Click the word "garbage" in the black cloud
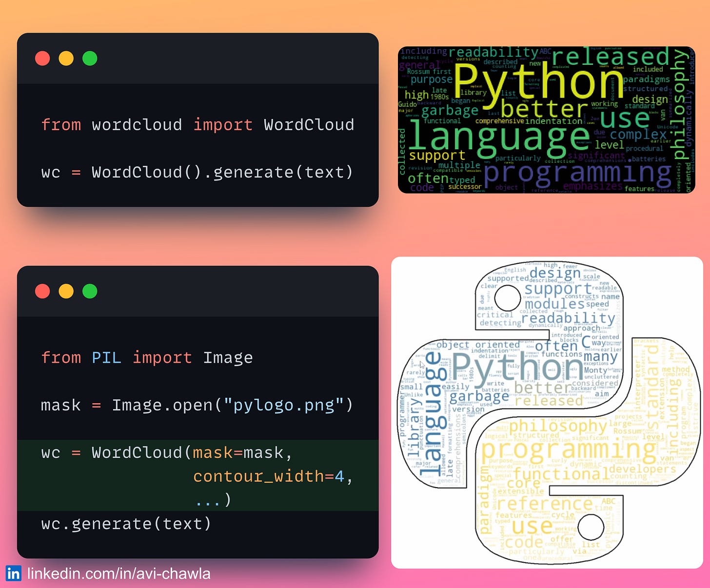The width and height of the screenshot is (710, 588). click(x=450, y=112)
